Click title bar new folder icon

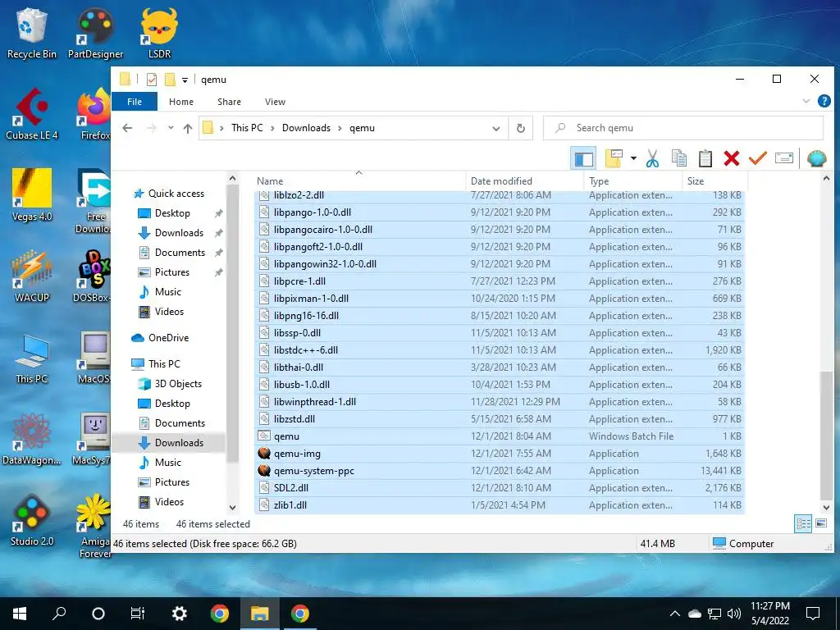point(170,80)
